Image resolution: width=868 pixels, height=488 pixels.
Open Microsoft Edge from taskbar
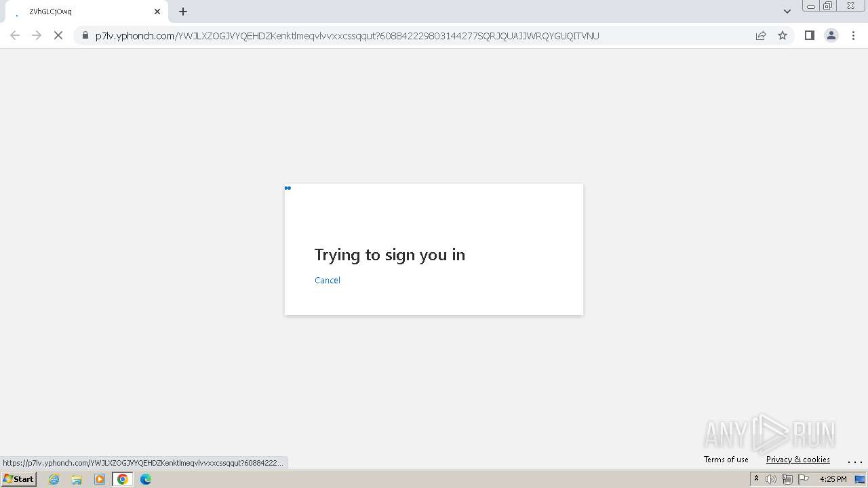coord(146,479)
